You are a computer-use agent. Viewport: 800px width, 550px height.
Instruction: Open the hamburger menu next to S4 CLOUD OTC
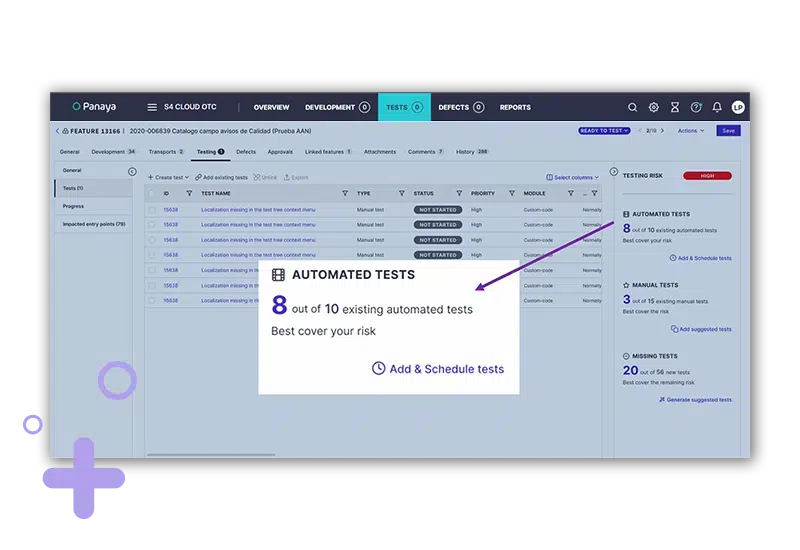[152, 107]
